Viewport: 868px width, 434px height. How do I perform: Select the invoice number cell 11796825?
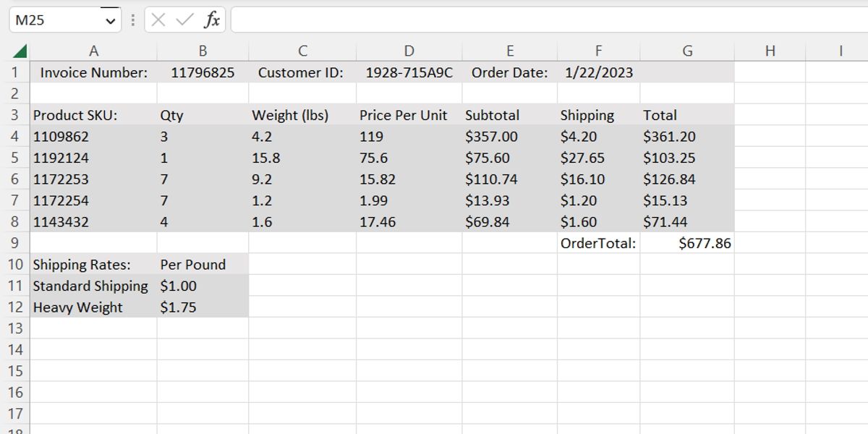203,72
